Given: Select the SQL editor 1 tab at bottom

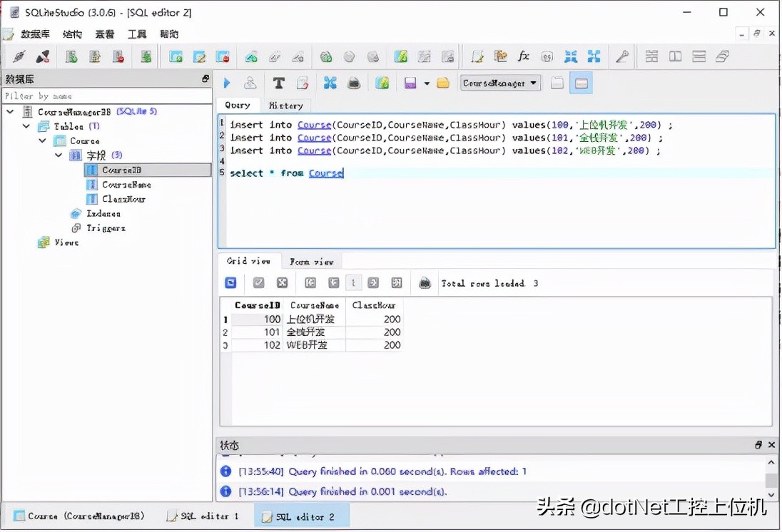Looking at the screenshot, I should pyautogui.click(x=203, y=516).
